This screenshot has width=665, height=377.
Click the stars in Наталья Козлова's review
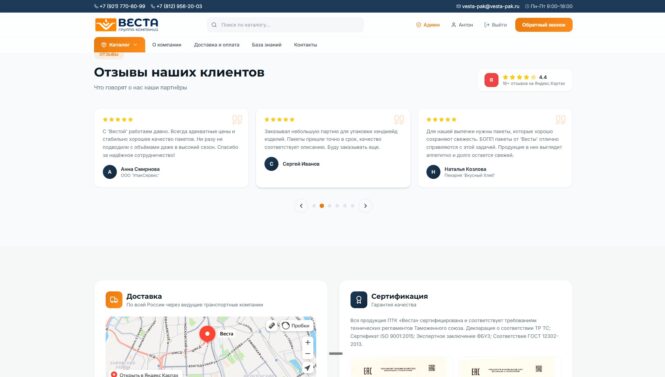[441, 120]
